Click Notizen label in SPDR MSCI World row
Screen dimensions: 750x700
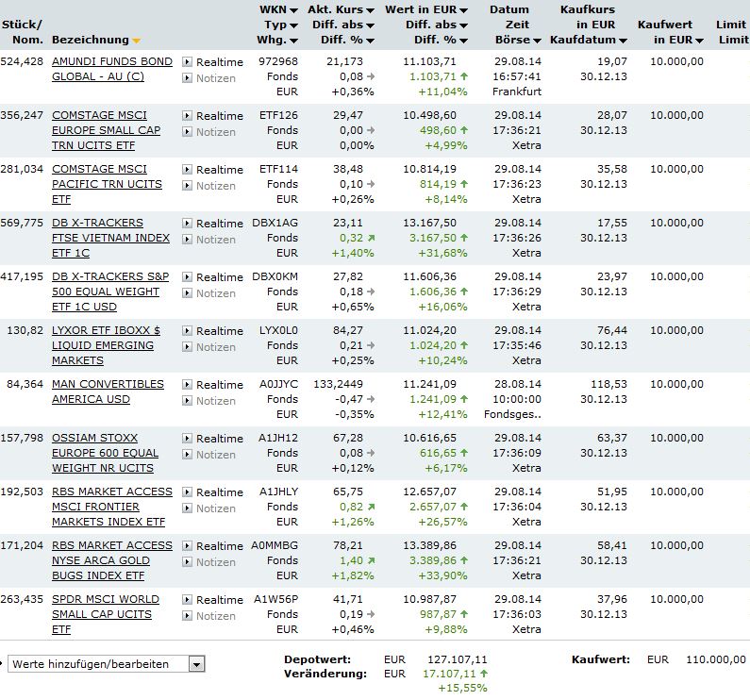pyautogui.click(x=216, y=616)
